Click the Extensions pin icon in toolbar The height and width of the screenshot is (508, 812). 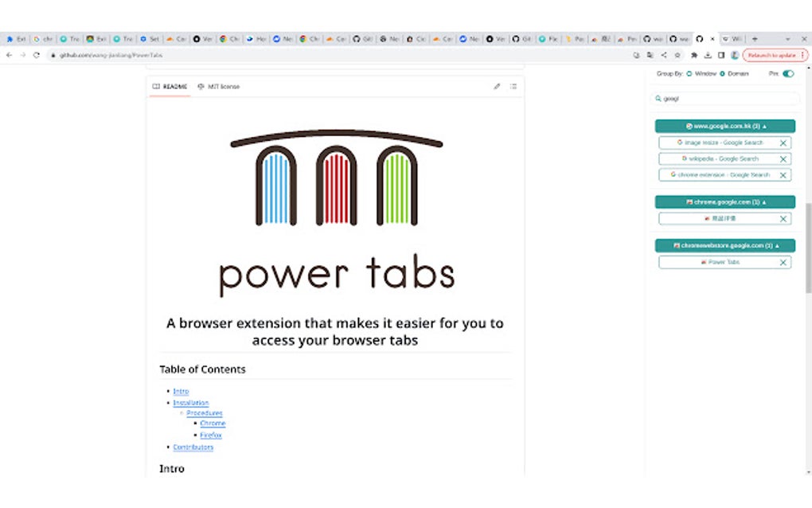pyautogui.click(x=694, y=55)
